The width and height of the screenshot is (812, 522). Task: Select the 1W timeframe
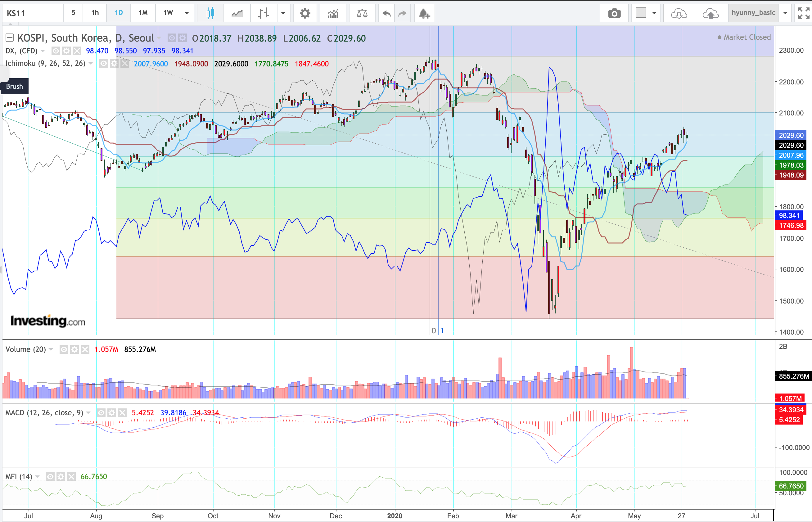(168, 13)
